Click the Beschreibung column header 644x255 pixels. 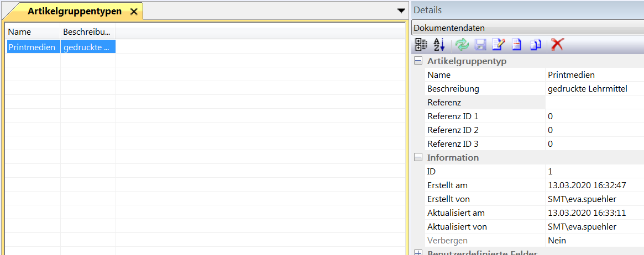point(87,32)
